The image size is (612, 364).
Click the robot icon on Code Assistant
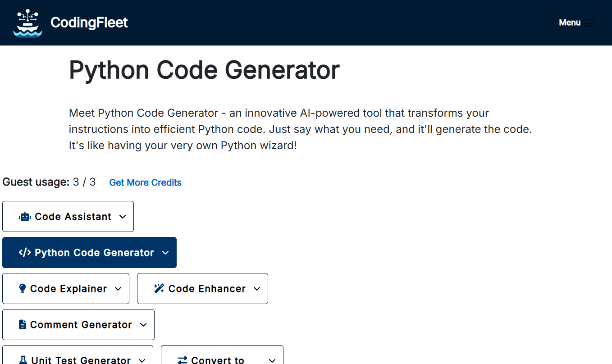click(24, 217)
